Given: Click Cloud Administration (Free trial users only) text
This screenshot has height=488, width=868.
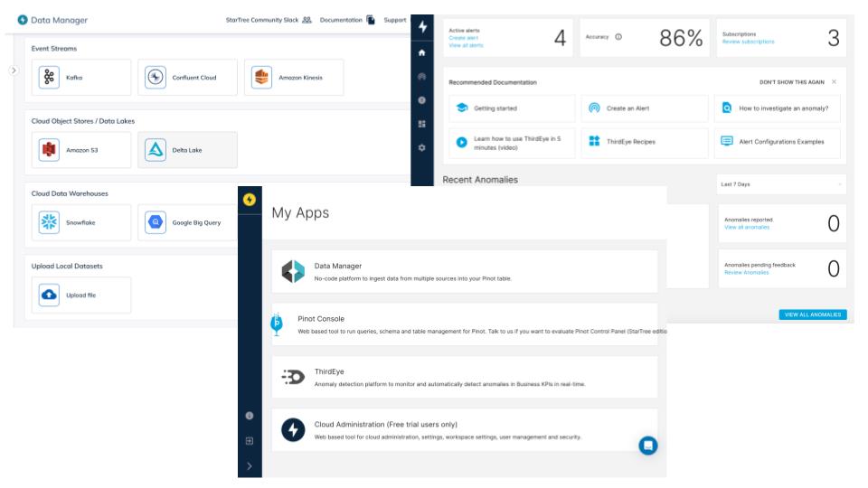Looking at the screenshot, I should click(386, 425).
